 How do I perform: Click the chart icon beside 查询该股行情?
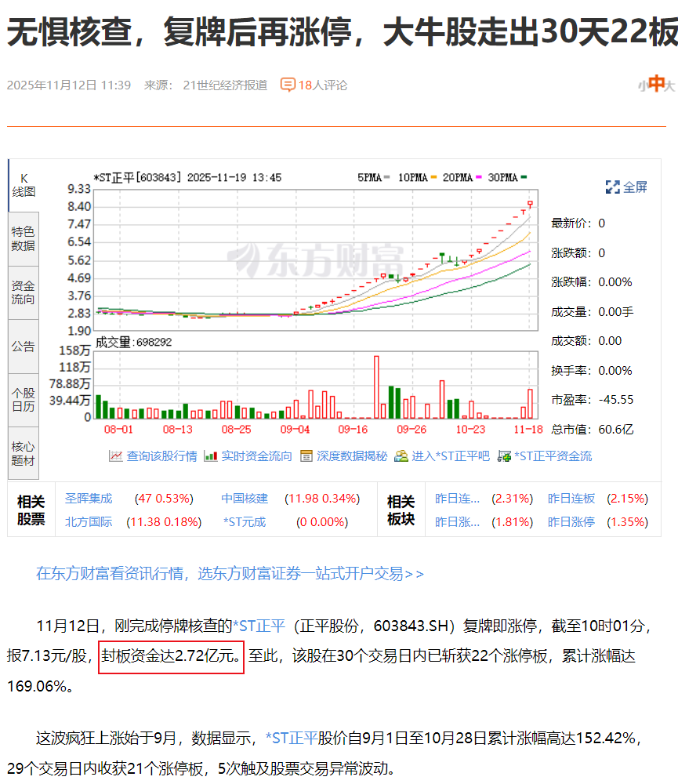click(x=115, y=456)
